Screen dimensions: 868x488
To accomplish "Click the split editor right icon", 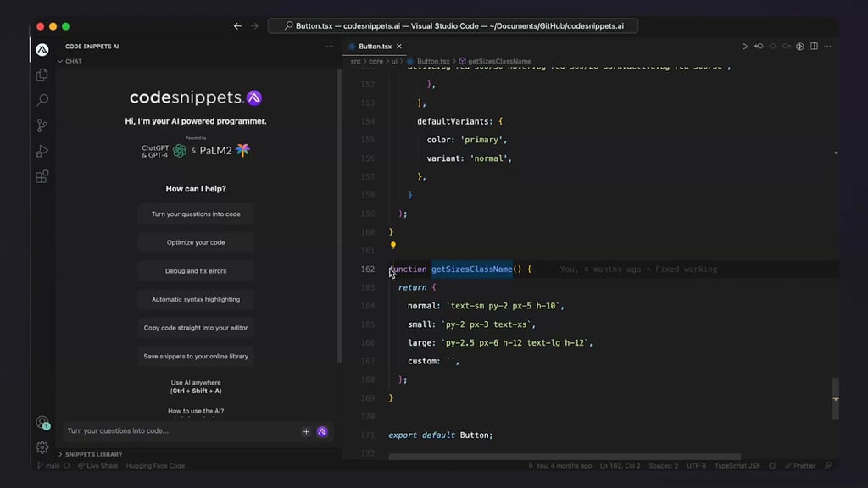I will [814, 47].
